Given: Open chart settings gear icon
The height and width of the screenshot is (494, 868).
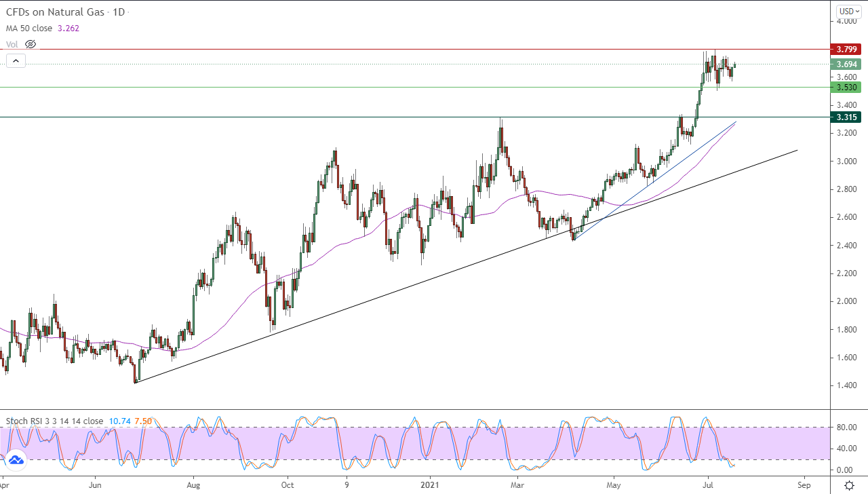Looking at the screenshot, I should [x=849, y=484].
